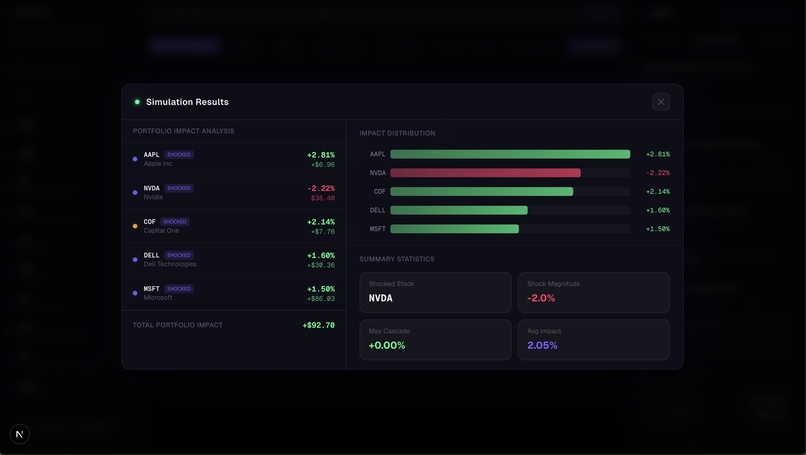Open the Max Cascade +0.00% card
This screenshot has height=455, width=806.
(435, 340)
